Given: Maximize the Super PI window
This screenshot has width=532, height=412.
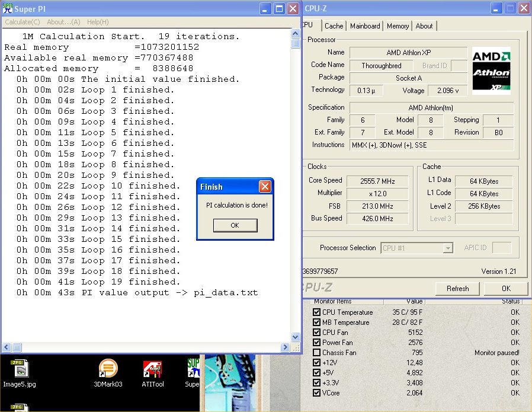Looking at the screenshot, I should pyautogui.click(x=279, y=8).
